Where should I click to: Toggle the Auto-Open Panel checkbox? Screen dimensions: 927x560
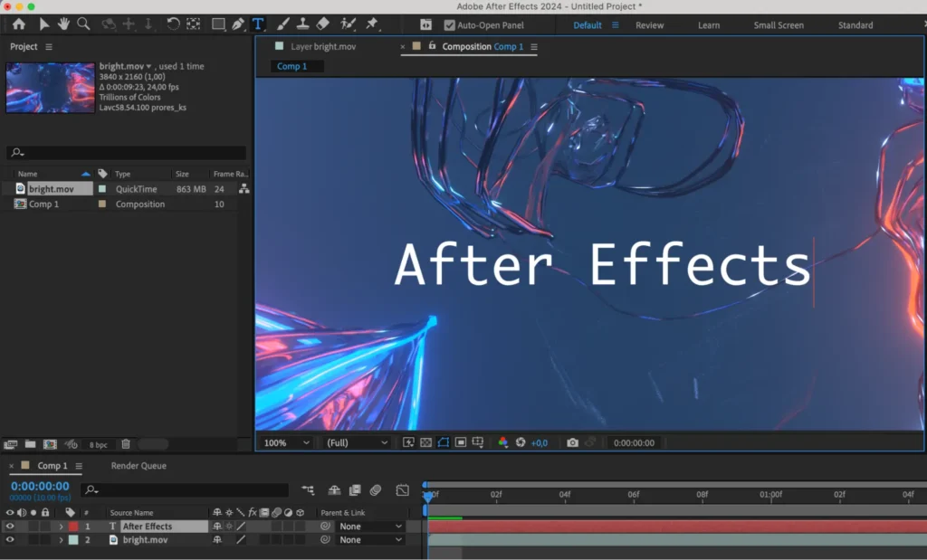pyautogui.click(x=449, y=25)
